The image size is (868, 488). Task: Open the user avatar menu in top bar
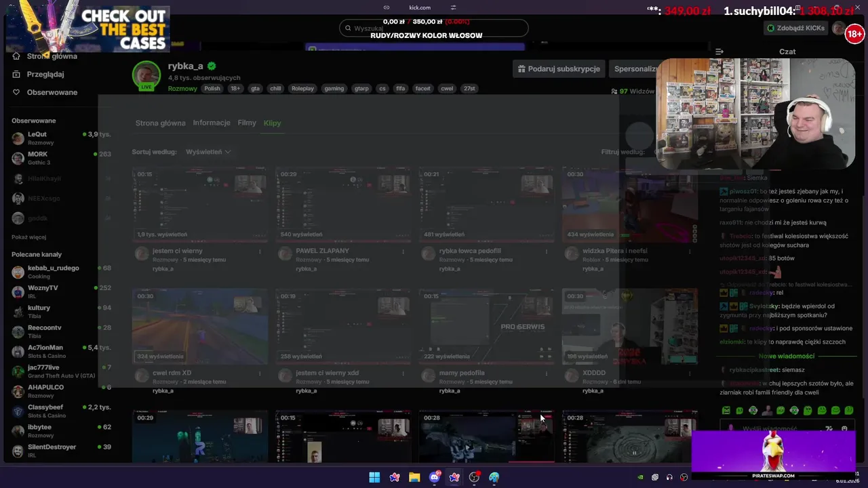(840, 28)
